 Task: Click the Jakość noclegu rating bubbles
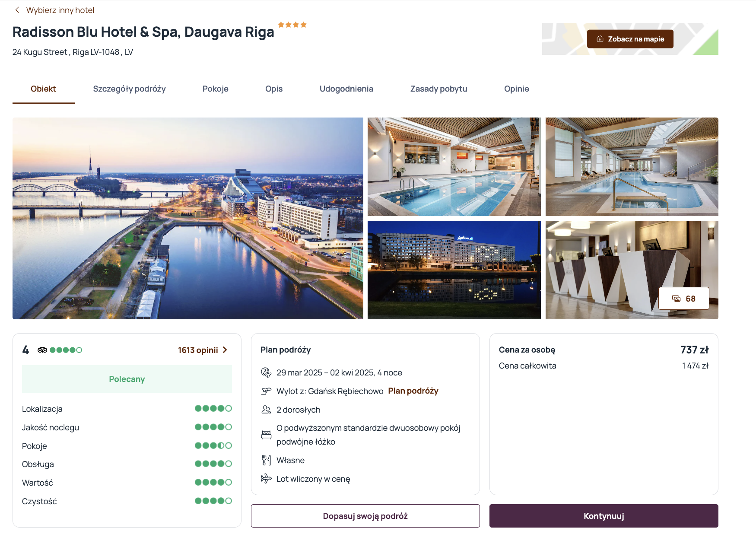point(213,427)
